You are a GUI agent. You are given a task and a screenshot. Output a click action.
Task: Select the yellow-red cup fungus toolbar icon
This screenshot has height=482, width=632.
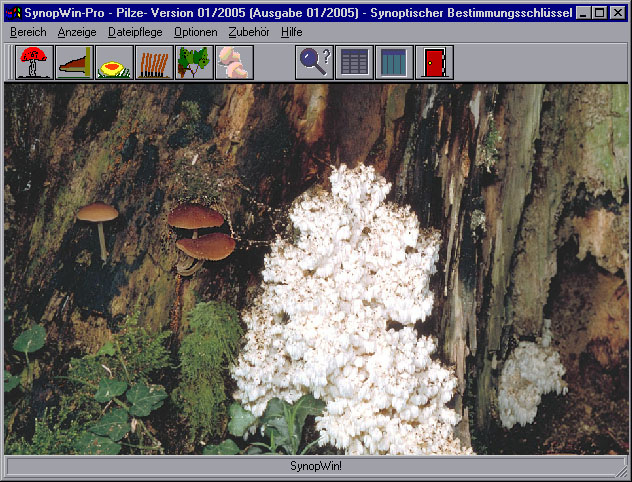click(114, 62)
